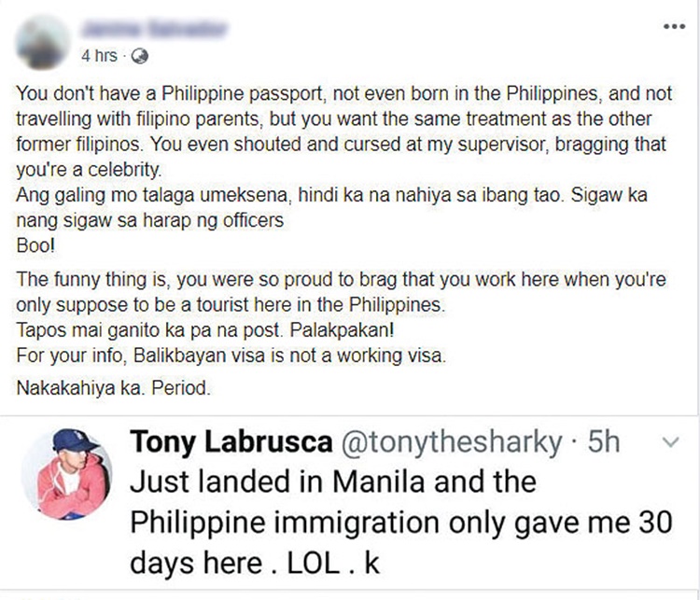Open the "4 hrs" post timestamp
This screenshot has width=700, height=600.
100,56
